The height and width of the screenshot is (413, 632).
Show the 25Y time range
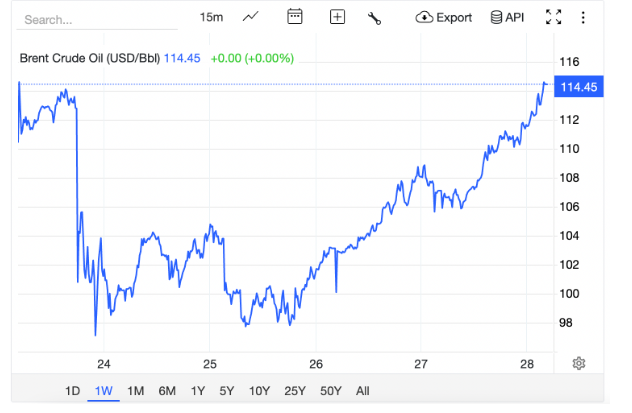[x=295, y=391]
